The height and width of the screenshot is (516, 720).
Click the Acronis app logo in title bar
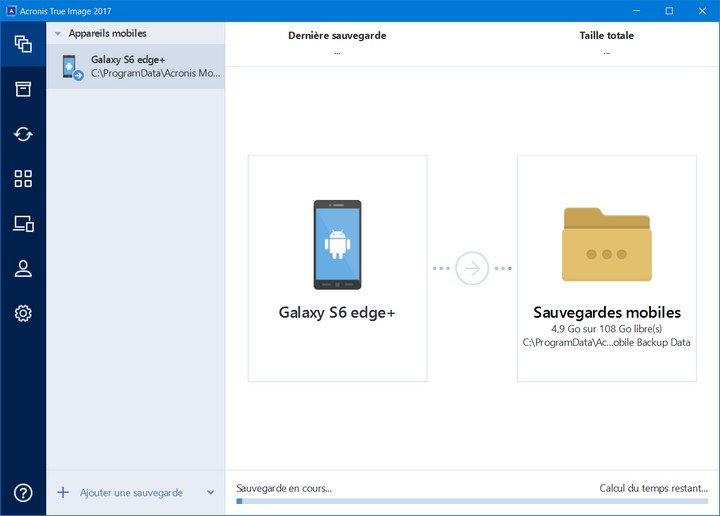[x=11, y=11]
